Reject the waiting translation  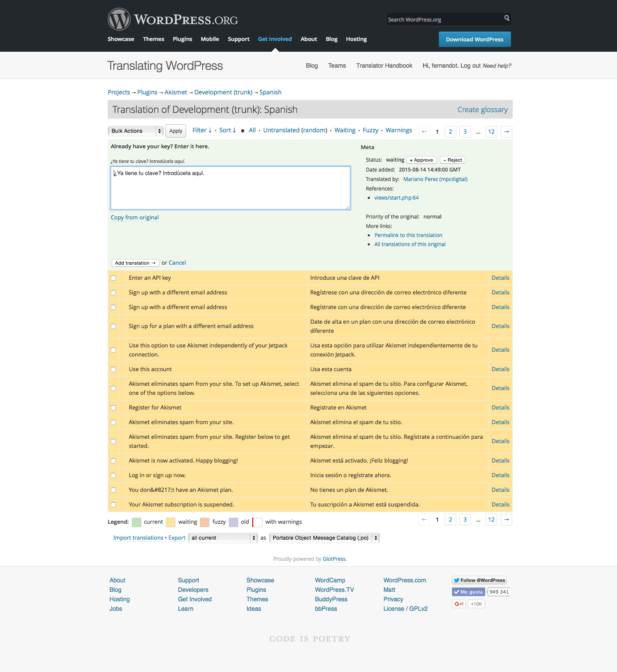452,160
